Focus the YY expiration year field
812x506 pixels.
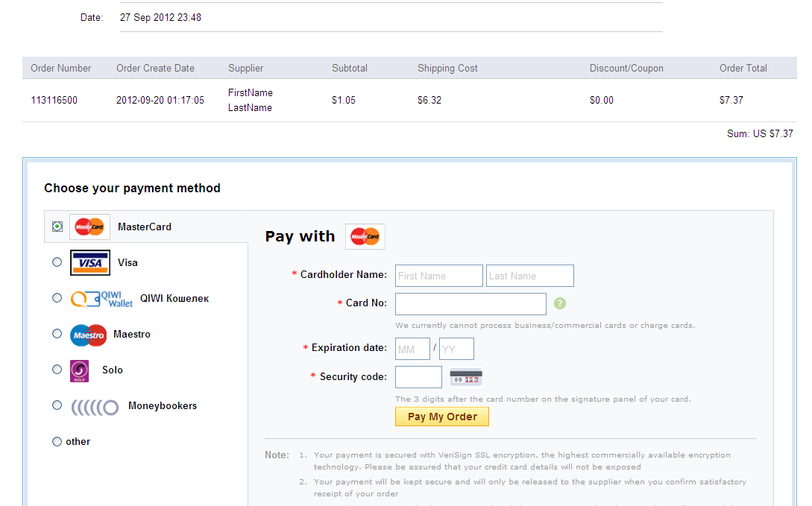pos(456,349)
